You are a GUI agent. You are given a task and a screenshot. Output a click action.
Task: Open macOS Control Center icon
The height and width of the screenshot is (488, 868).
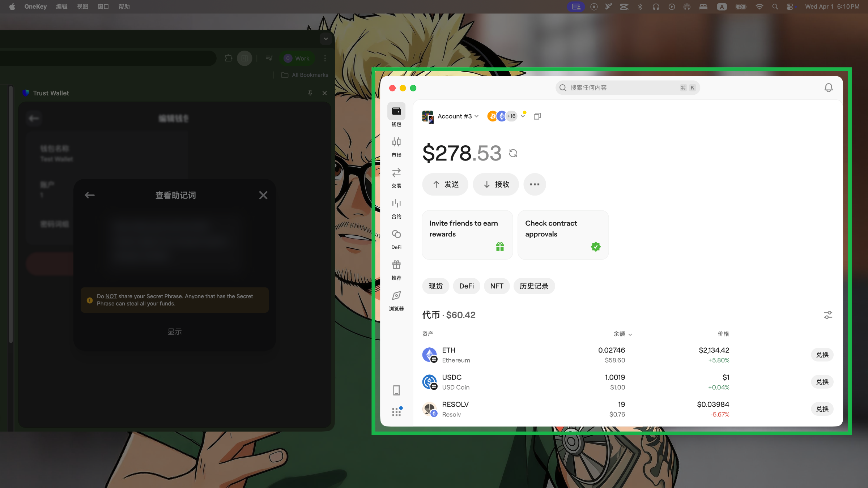tap(790, 7)
